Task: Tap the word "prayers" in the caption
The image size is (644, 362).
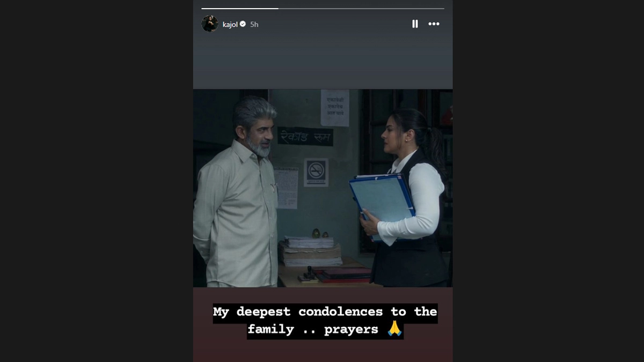Action: coord(352,329)
